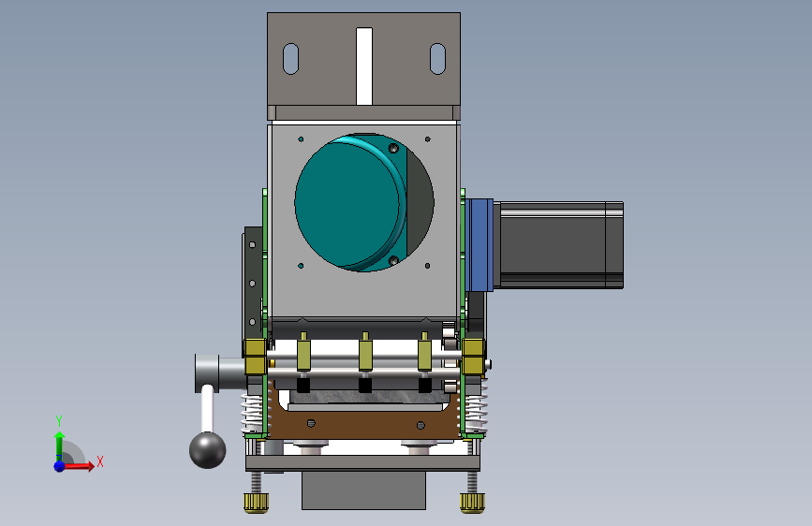Select the right brass standoff on the shaft
The width and height of the screenshot is (812, 526).
(424, 353)
